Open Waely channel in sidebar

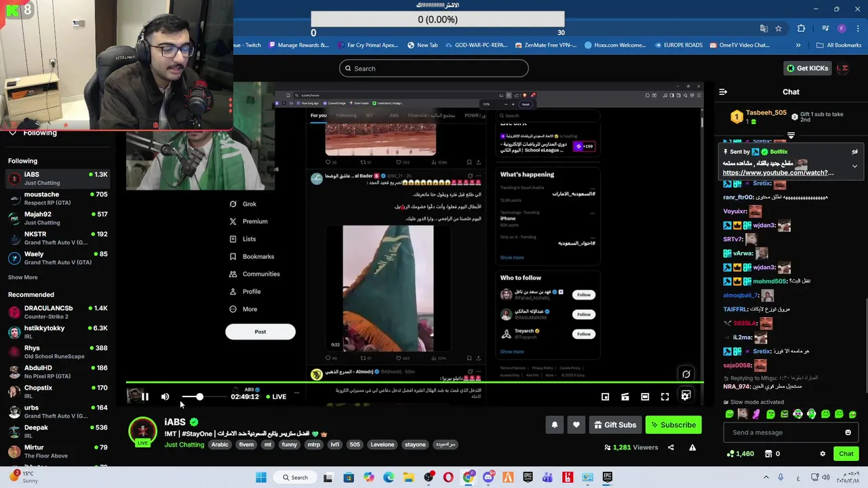(58, 258)
